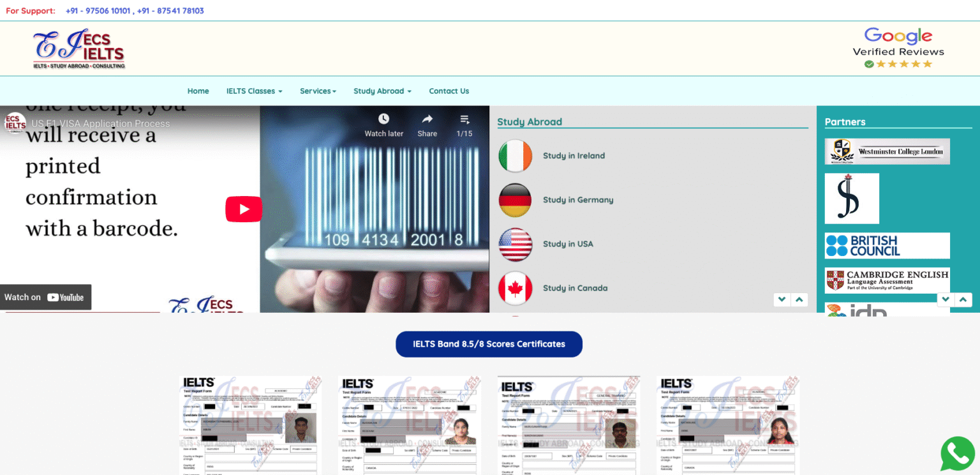Open the Services dropdown
This screenshot has height=475, width=980.
(x=318, y=91)
